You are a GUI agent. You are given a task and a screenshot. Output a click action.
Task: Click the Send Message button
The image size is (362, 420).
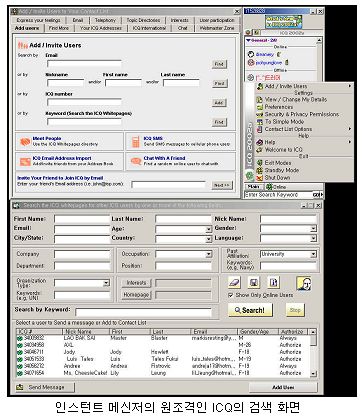tap(45, 387)
